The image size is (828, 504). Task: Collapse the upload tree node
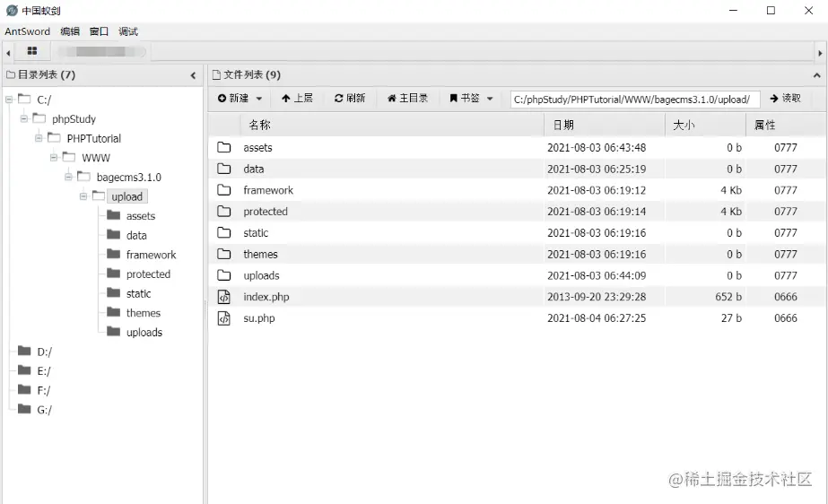click(83, 196)
